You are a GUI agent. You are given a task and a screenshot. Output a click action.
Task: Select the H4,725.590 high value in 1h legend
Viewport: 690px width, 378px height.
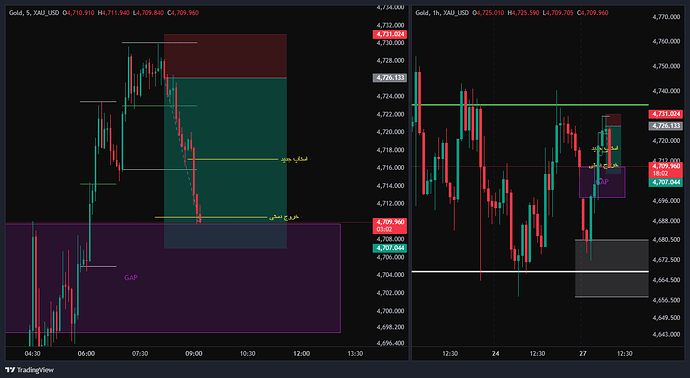click(x=523, y=13)
